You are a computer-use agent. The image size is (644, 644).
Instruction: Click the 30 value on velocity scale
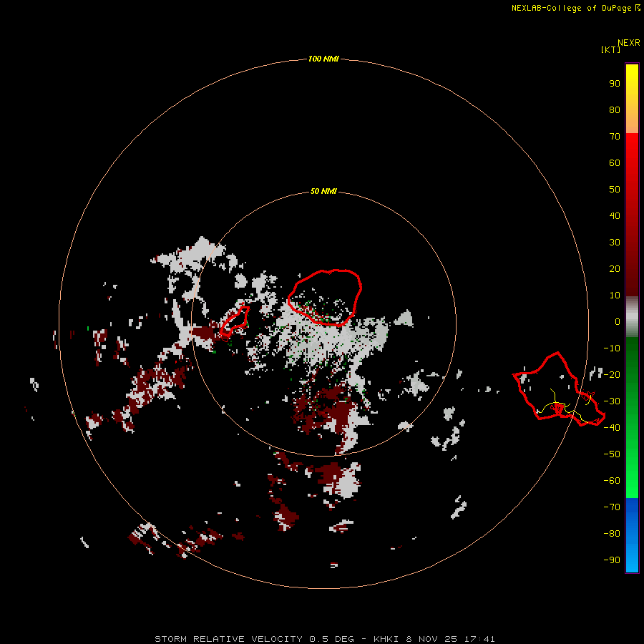coord(615,243)
